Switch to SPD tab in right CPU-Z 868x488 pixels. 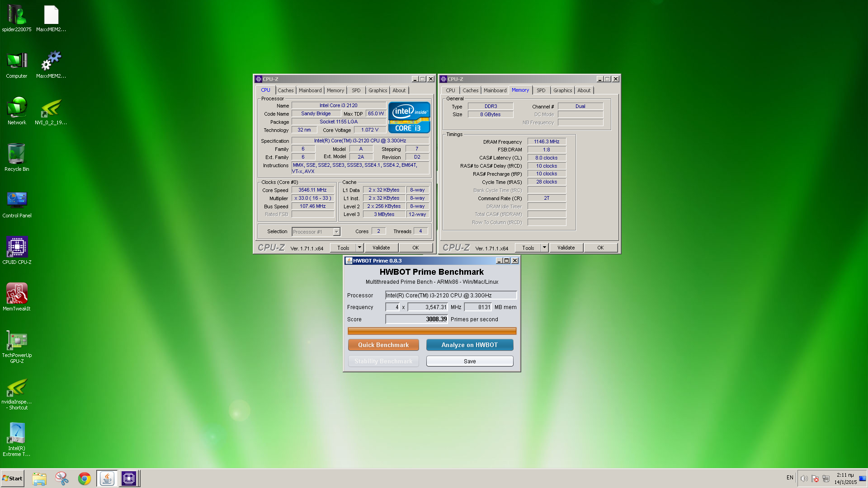[541, 90]
